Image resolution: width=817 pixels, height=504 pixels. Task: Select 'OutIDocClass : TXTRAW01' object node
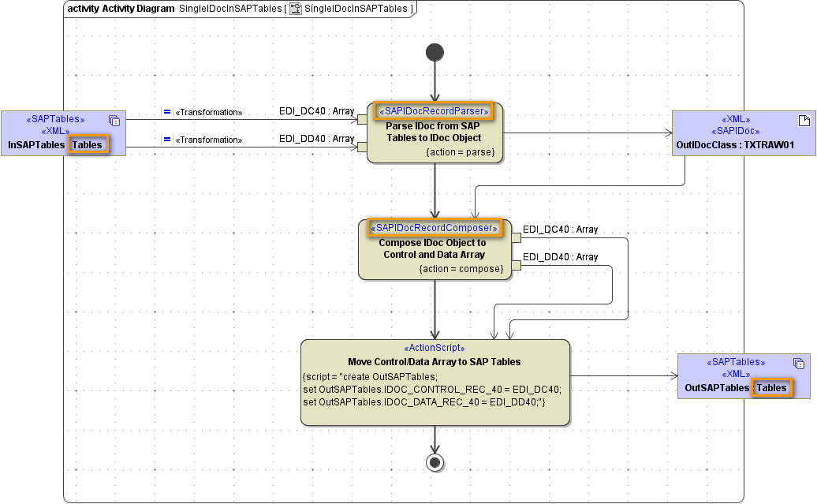pyautogui.click(x=744, y=133)
